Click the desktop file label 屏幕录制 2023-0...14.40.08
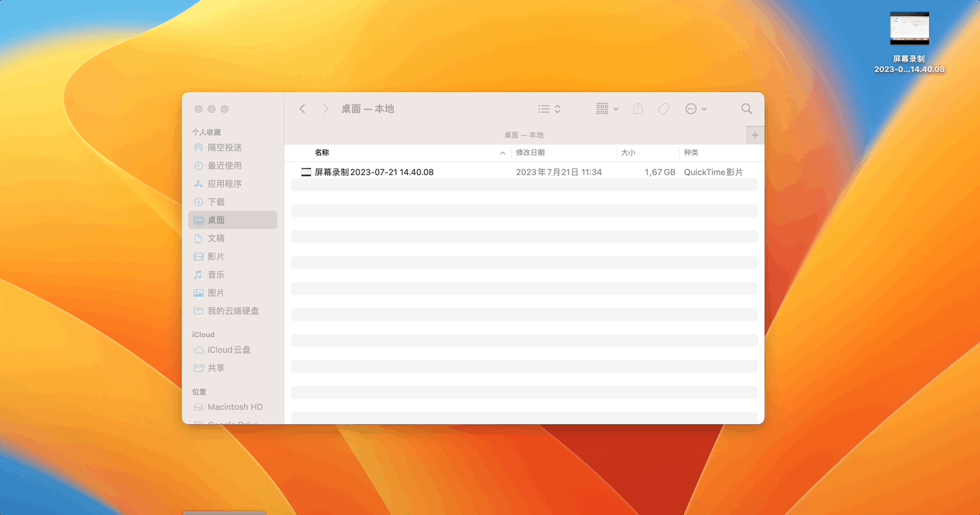The width and height of the screenshot is (980, 515). coord(909,64)
